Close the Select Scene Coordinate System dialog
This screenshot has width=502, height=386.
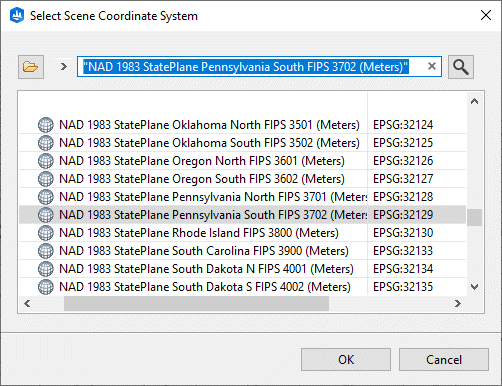pyautogui.click(x=486, y=15)
